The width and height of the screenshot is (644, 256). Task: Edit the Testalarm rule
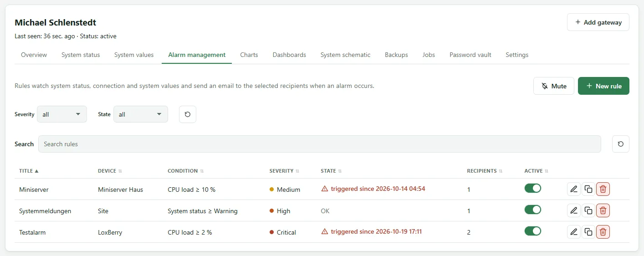[x=574, y=232]
